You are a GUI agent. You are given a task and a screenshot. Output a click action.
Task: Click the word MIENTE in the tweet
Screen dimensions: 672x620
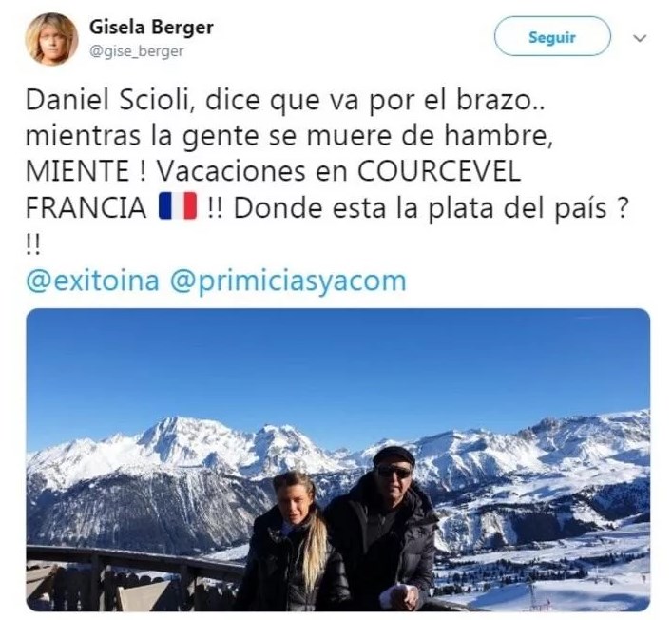tap(78, 170)
